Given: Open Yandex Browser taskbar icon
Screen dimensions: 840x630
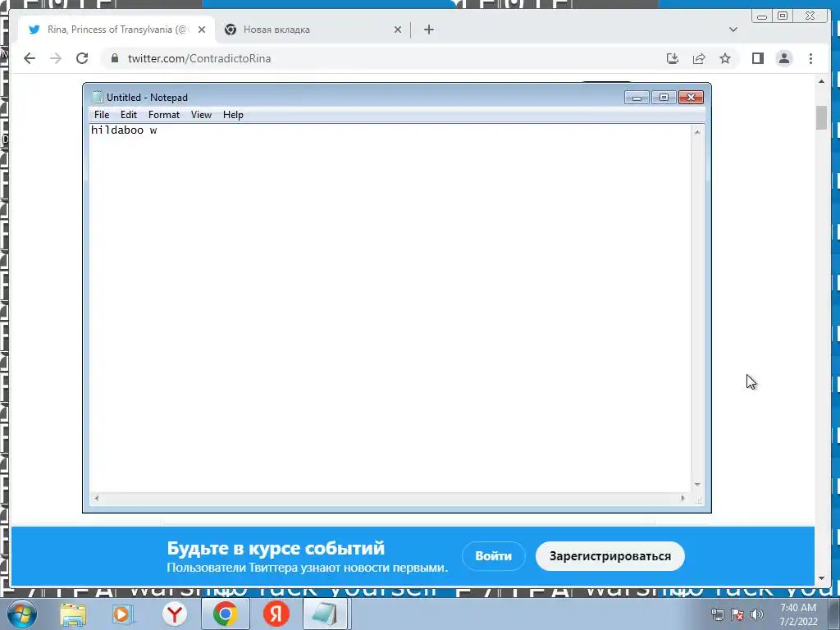Looking at the screenshot, I should pos(175,614).
